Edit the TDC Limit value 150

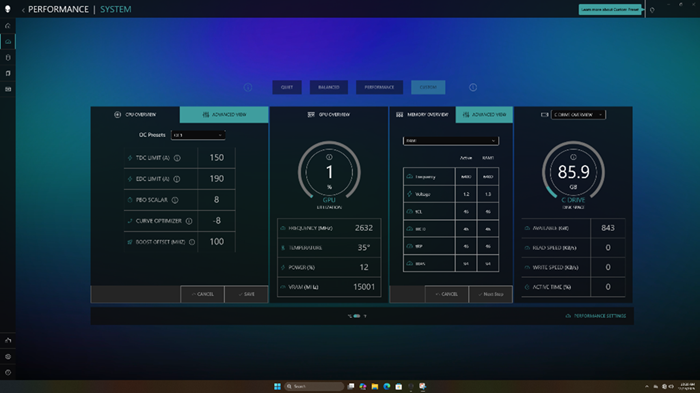click(x=217, y=158)
